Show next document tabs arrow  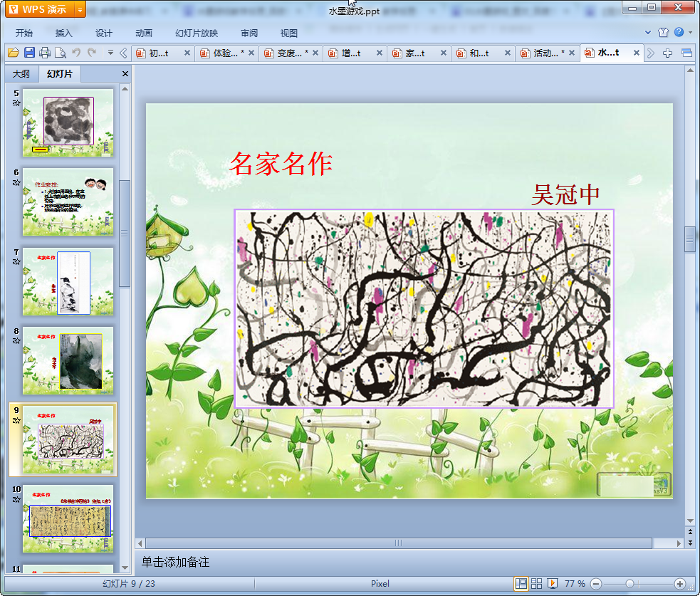pyautogui.click(x=650, y=53)
